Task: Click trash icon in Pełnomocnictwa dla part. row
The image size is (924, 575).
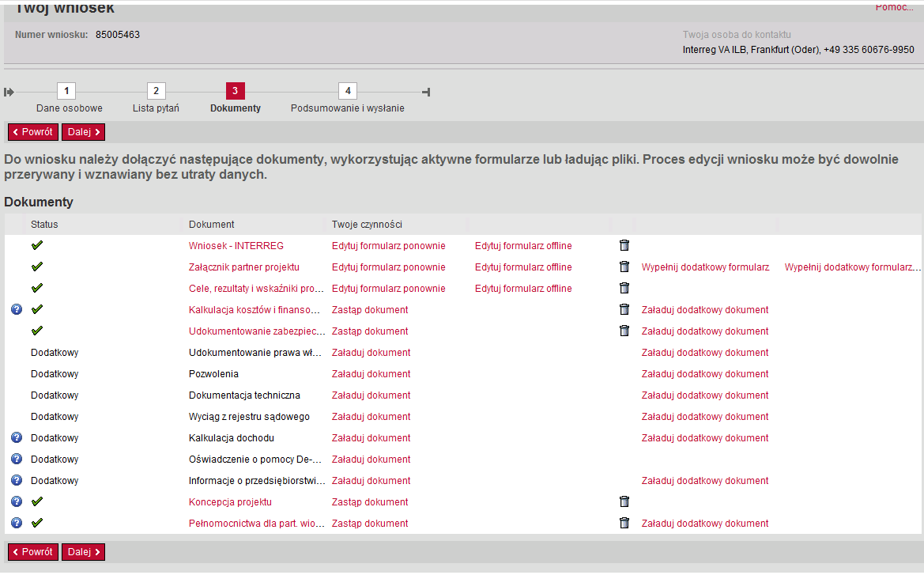Action: point(624,523)
